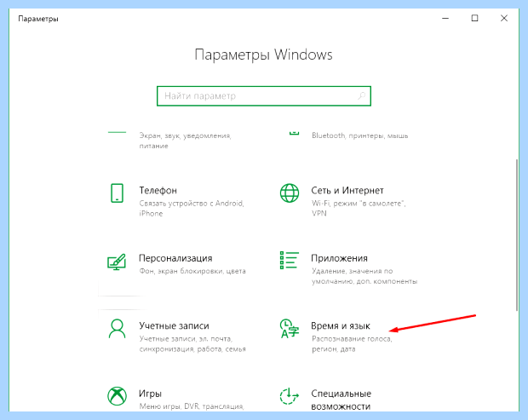Open the 'Телефон' settings category
The height and width of the screenshot is (420, 528).
click(158, 190)
